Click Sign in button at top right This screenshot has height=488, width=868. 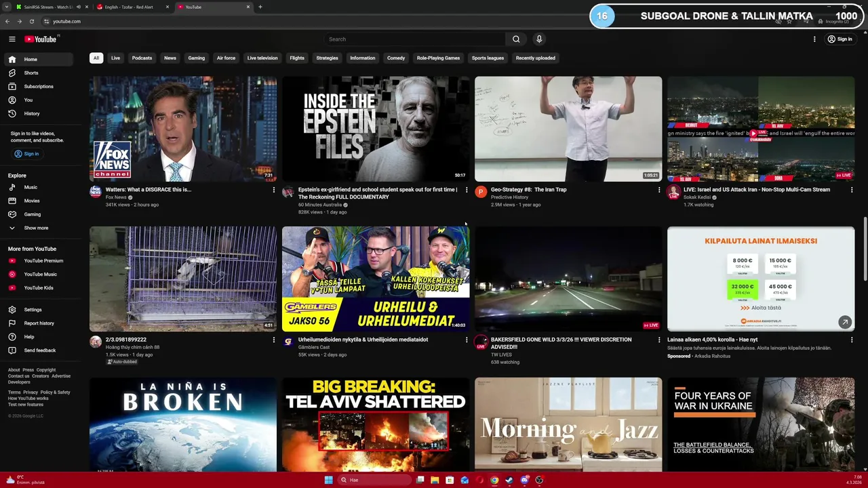pyautogui.click(x=840, y=39)
